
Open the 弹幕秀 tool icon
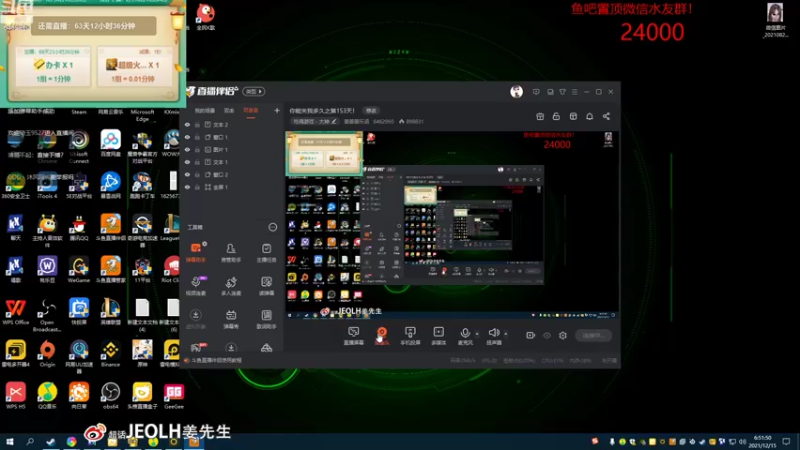[231, 319]
